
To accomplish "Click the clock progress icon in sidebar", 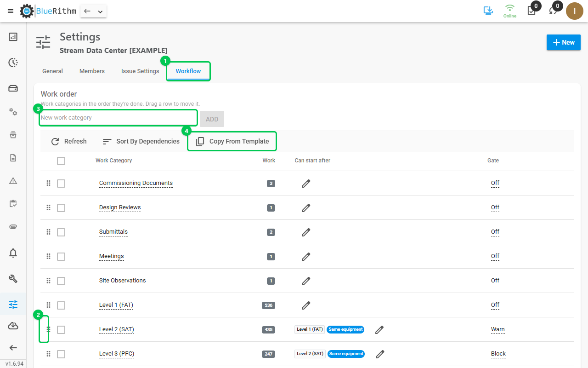I will (x=13, y=63).
